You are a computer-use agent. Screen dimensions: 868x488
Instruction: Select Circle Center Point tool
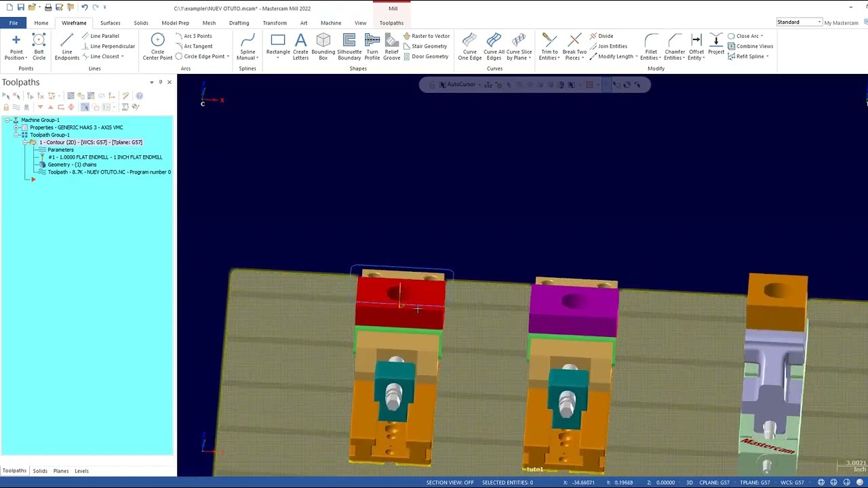point(157,47)
